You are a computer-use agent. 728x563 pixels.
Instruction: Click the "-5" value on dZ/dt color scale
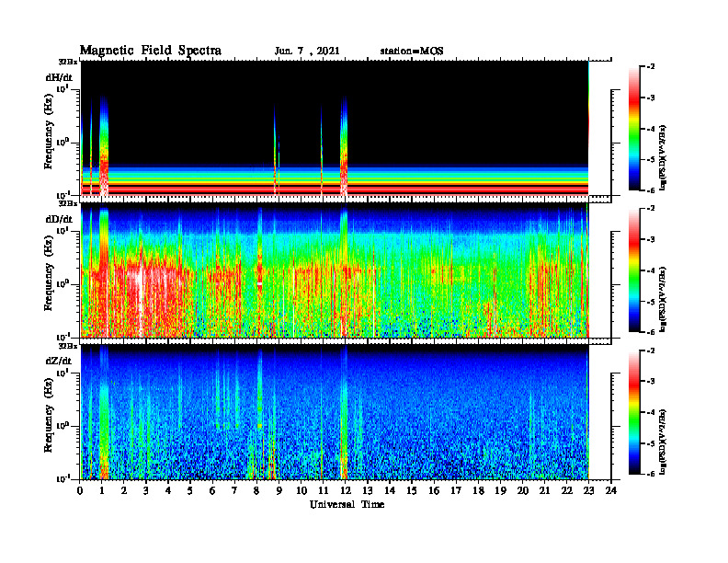651,443
